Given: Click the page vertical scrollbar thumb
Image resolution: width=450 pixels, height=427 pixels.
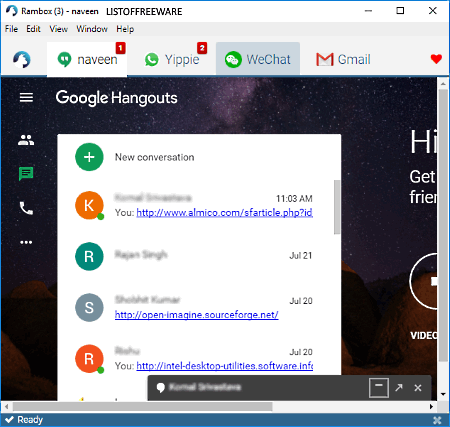Looking at the screenshot, I should point(443,225).
